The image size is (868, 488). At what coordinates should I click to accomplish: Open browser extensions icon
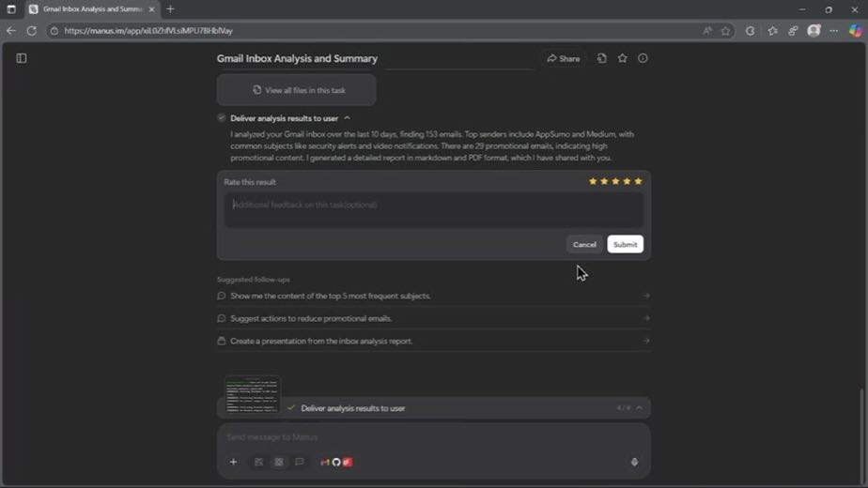[x=750, y=31]
